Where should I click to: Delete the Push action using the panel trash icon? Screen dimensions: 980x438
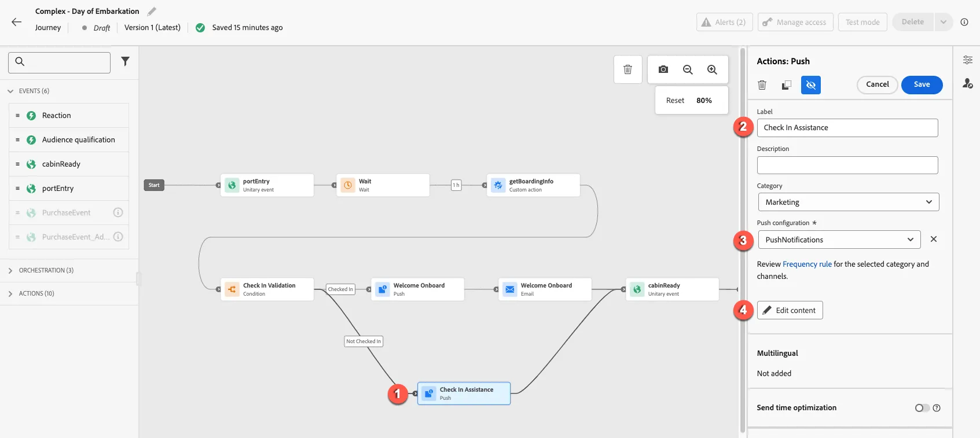click(762, 85)
